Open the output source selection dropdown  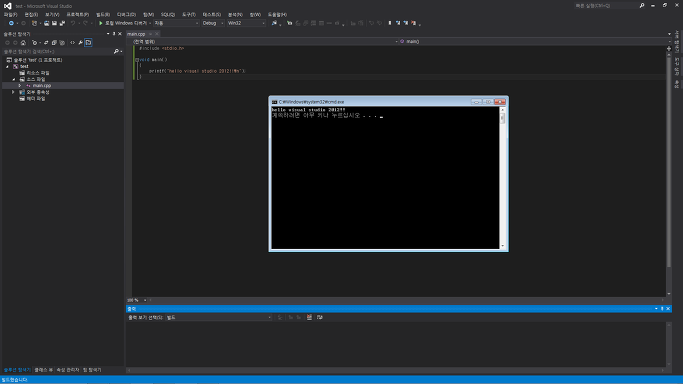click(x=219, y=317)
